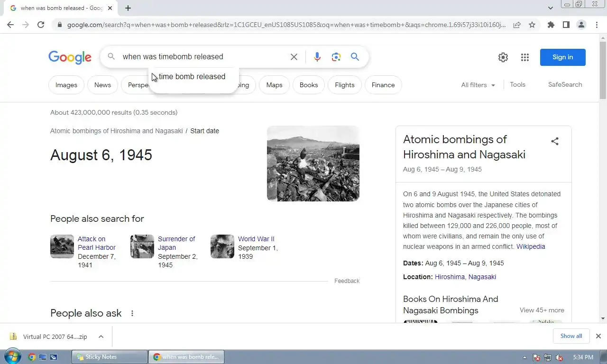This screenshot has width=607, height=364.
Task: Open download options for Virtual PC zip
Action: [x=101, y=337]
